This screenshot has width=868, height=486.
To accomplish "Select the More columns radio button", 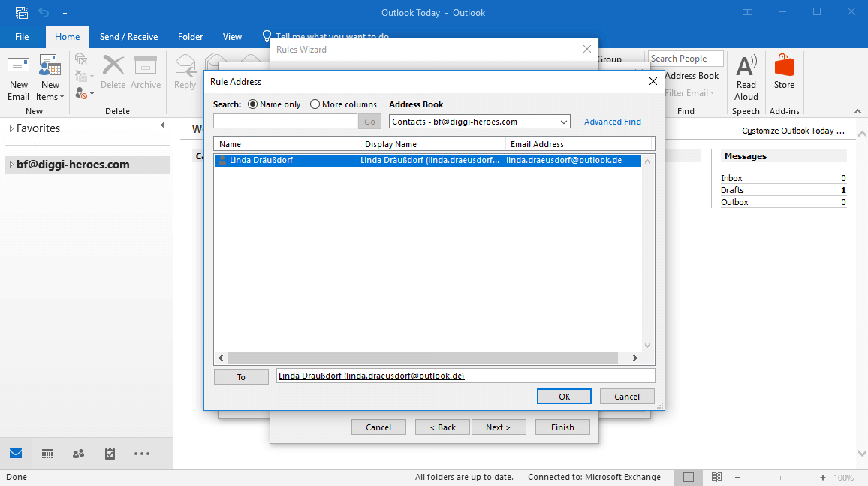I will click(x=315, y=104).
